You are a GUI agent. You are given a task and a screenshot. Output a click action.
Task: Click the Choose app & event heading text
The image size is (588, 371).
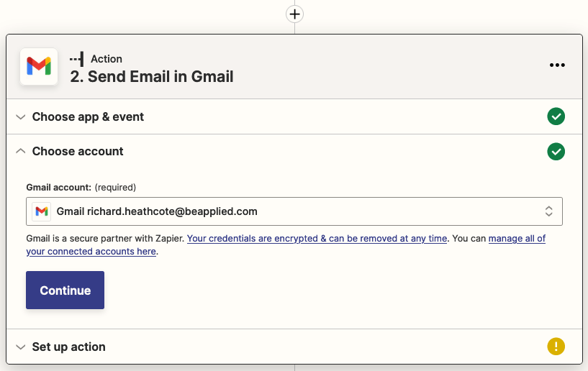point(88,116)
